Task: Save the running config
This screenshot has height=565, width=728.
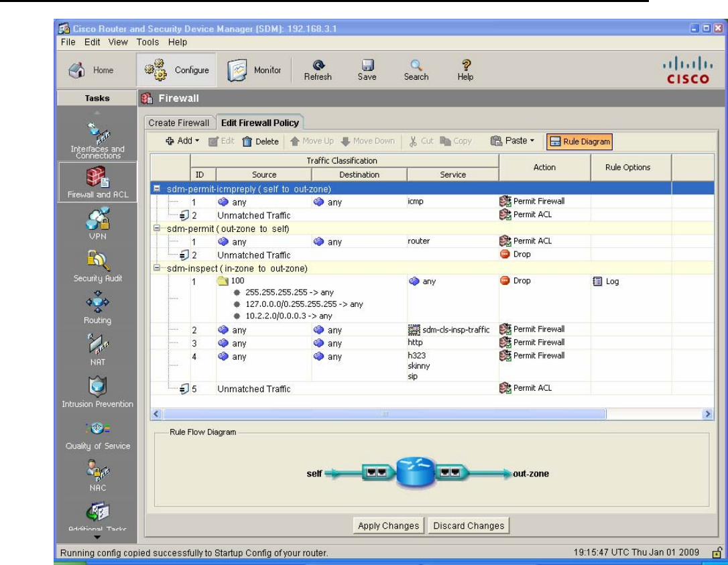Action: pyautogui.click(x=367, y=70)
